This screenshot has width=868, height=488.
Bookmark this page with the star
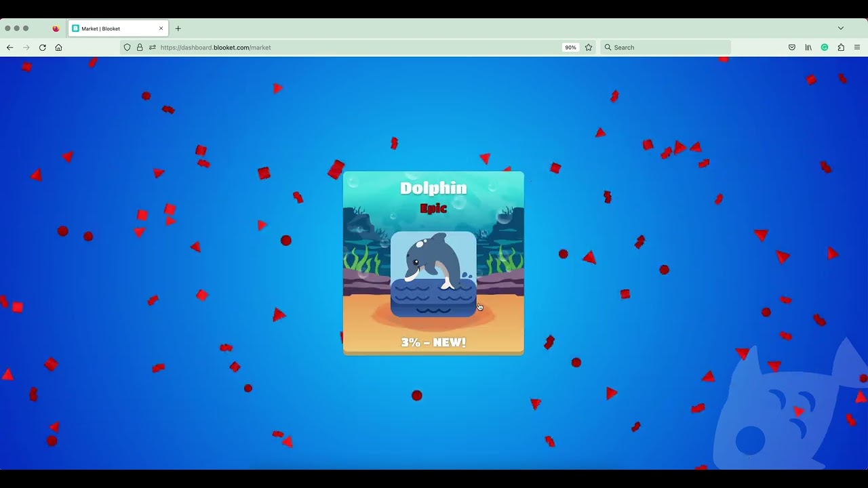click(x=589, y=47)
